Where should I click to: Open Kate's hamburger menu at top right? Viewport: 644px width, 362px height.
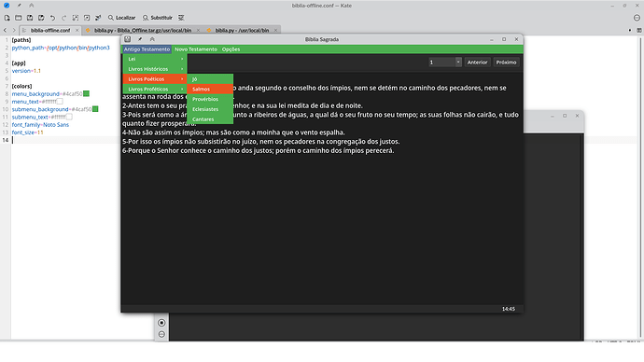637,18
